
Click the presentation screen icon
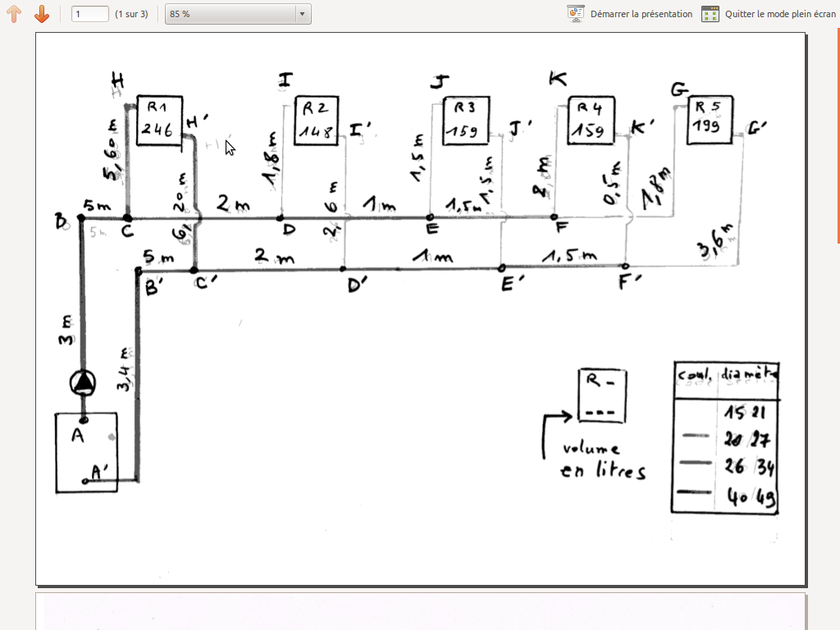point(575,14)
